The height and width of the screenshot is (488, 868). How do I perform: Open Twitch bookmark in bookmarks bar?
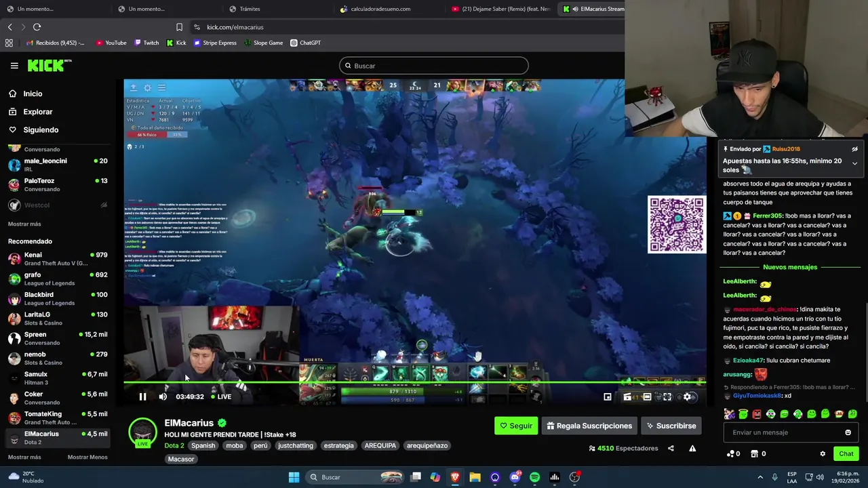pos(146,43)
